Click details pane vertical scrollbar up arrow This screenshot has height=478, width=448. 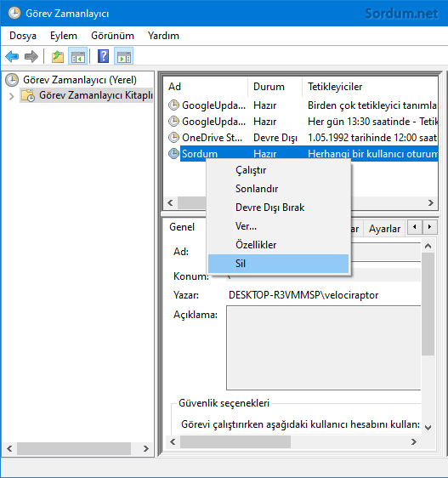click(x=428, y=246)
